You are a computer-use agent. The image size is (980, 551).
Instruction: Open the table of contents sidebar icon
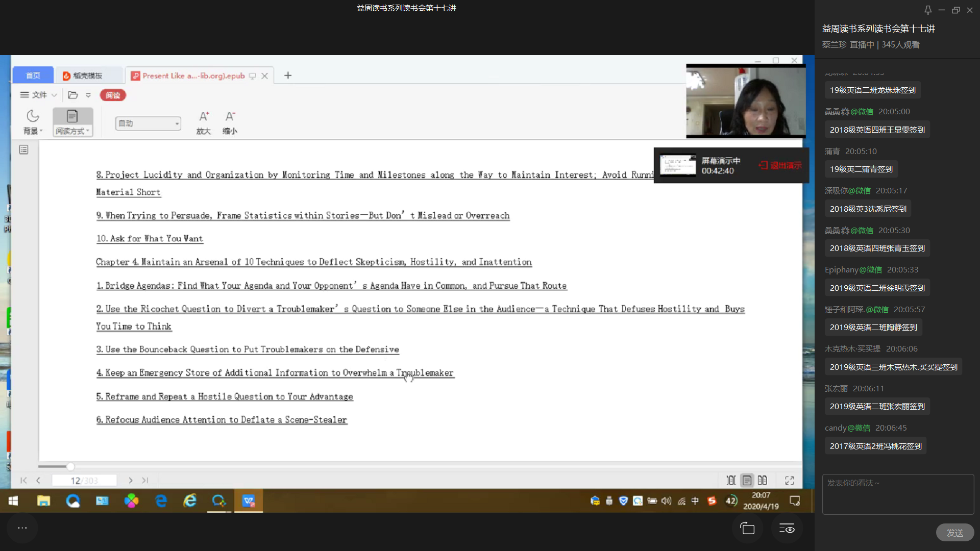coord(23,149)
